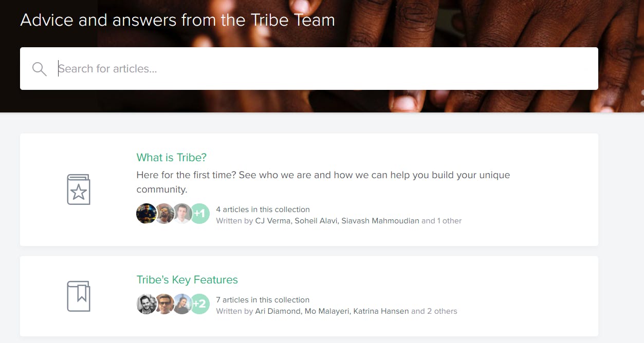Open the Tribe's Key Features collection

tap(187, 280)
